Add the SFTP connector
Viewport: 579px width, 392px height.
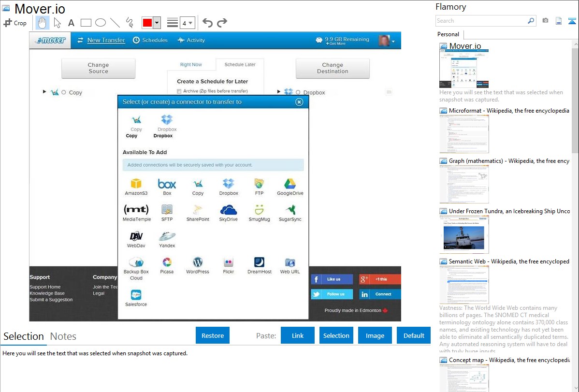(167, 213)
